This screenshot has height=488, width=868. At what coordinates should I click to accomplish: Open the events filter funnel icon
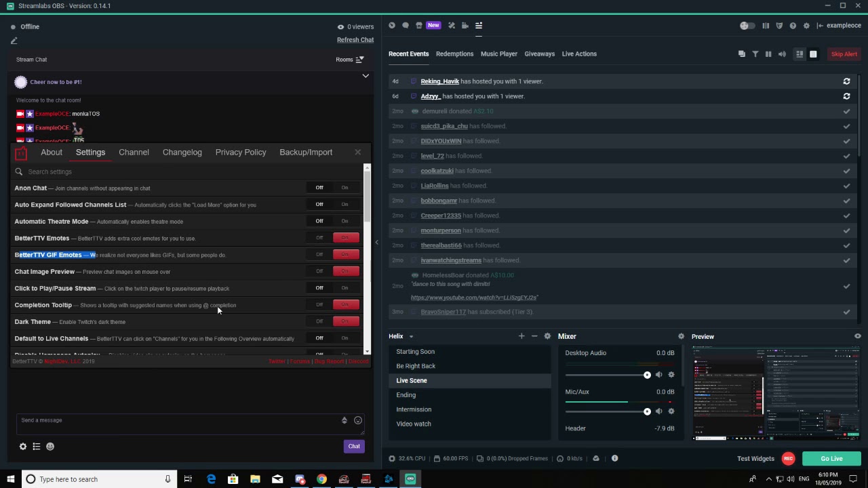755,54
